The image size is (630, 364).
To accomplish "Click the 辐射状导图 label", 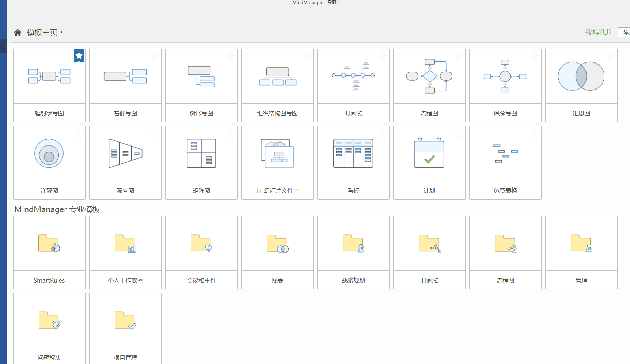I will point(49,114).
